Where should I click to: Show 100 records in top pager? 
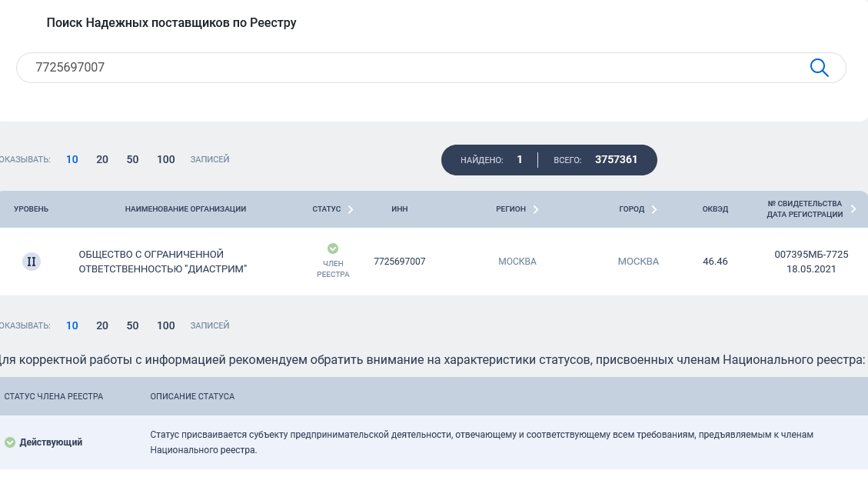click(166, 159)
